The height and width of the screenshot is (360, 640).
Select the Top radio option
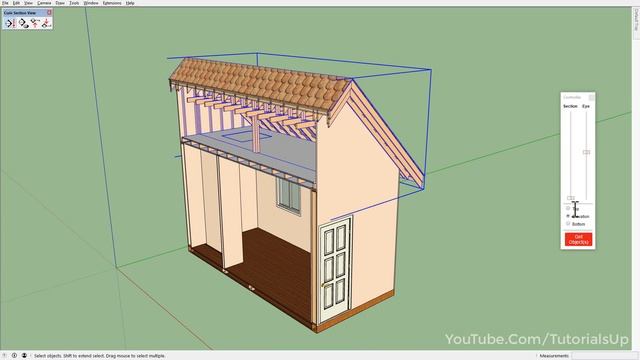click(x=568, y=208)
